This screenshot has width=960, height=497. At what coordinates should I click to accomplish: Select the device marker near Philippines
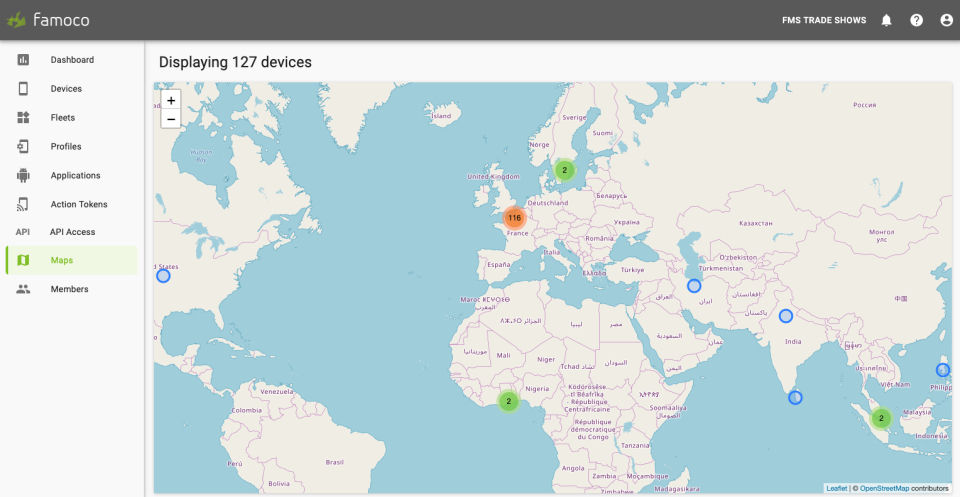coord(943,370)
